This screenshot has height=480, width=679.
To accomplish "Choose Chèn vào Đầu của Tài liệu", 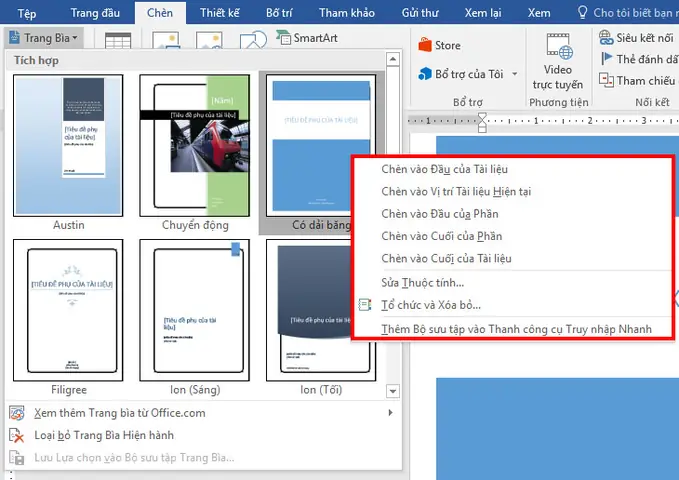I will click(444, 168).
